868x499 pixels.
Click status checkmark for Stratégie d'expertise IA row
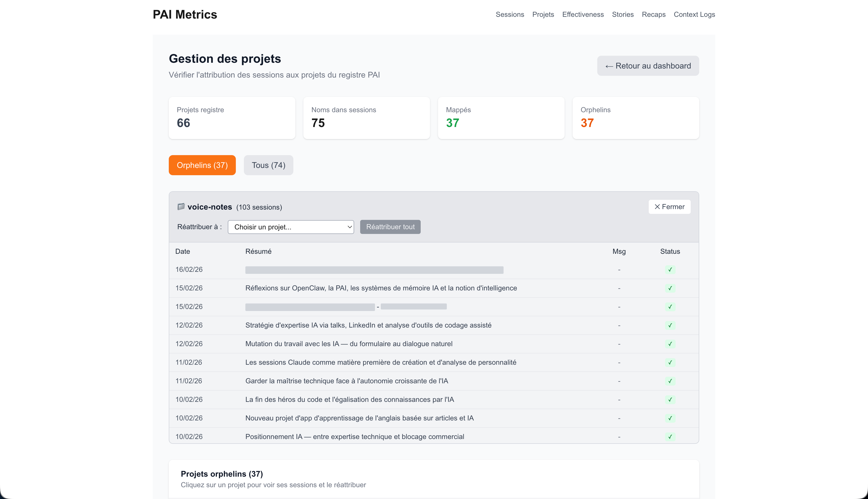[x=670, y=325]
